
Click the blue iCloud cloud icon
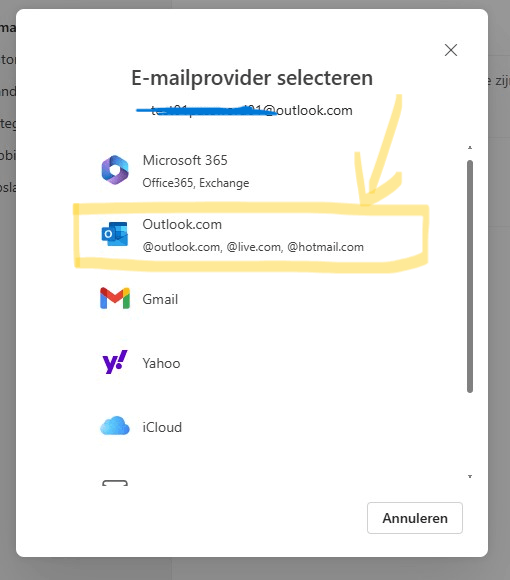115,426
